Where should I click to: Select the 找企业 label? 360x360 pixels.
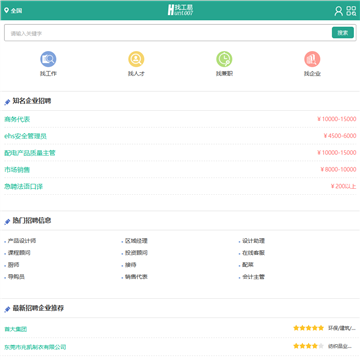tap(312, 73)
